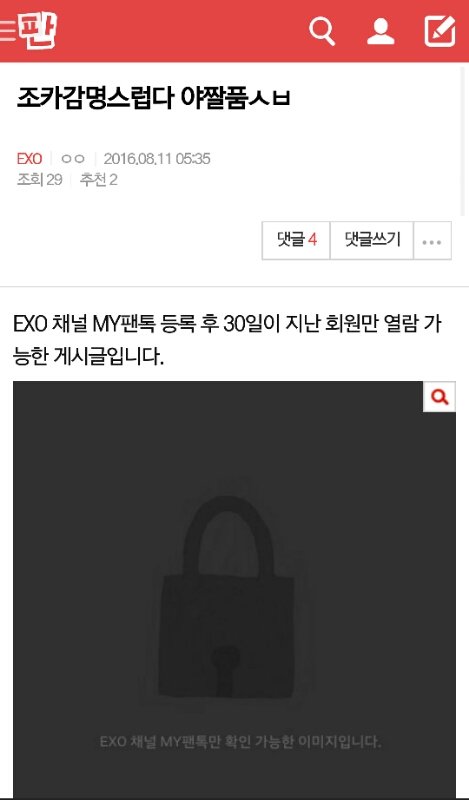The height and width of the screenshot is (800, 469).
Task: Click the 추천 2 recommend count
Action: pos(98,180)
